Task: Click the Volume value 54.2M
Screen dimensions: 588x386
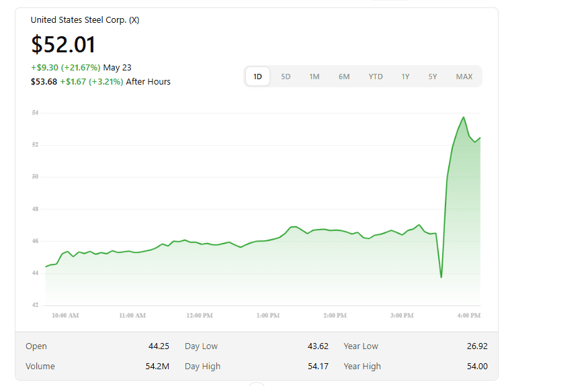Action: coord(157,366)
